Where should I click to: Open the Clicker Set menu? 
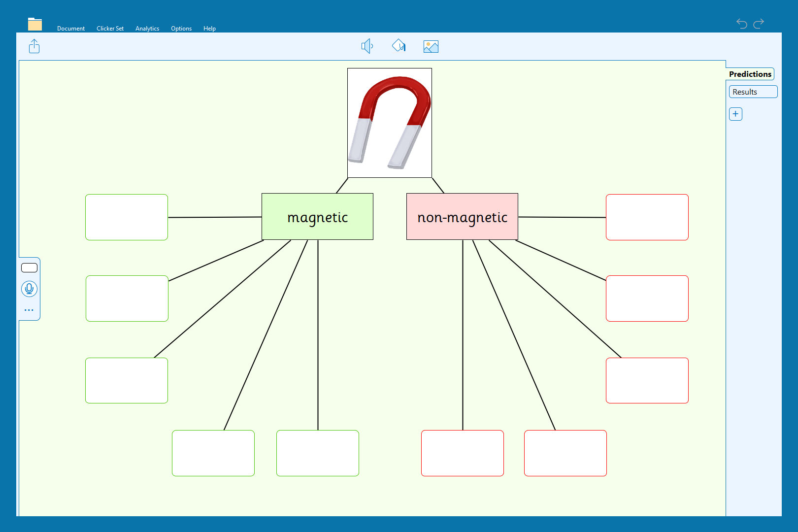coord(110,29)
